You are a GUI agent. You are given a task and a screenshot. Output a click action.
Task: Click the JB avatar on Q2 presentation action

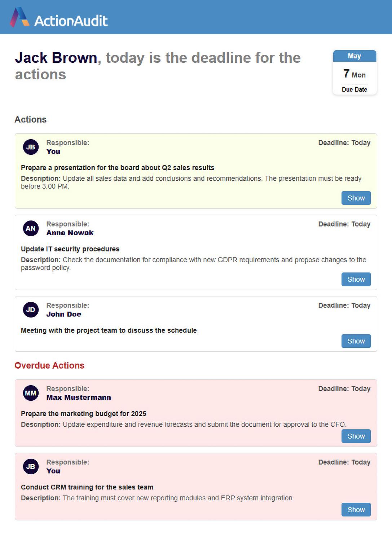pos(31,147)
